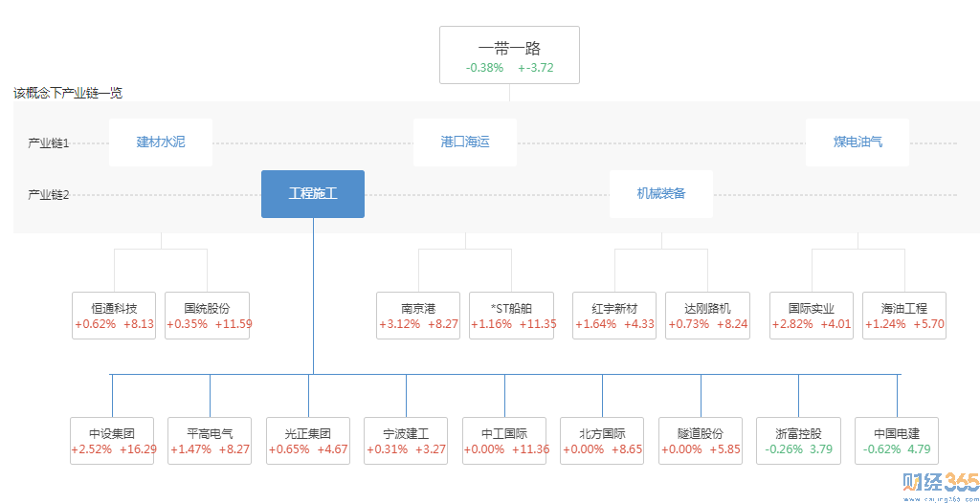The height and width of the screenshot is (503, 980).
Task: Click the +2.82% change of 国际实业
Action: coord(792,324)
